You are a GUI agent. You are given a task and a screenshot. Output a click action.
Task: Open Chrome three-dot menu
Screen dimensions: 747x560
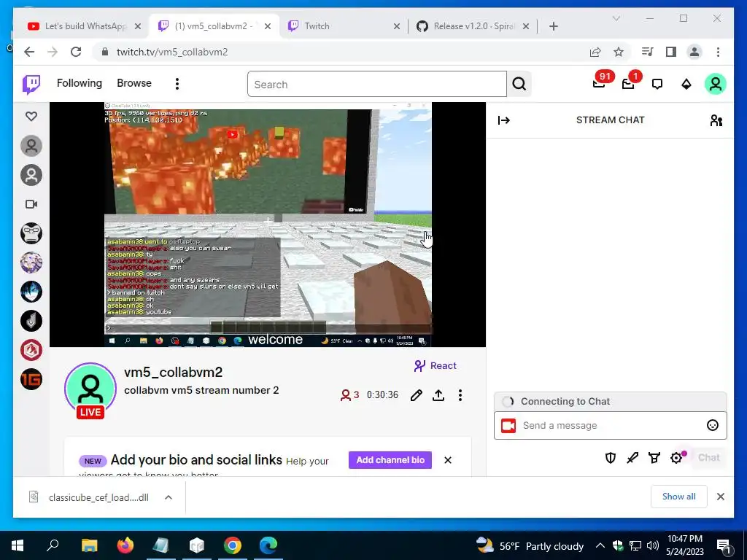718,52
